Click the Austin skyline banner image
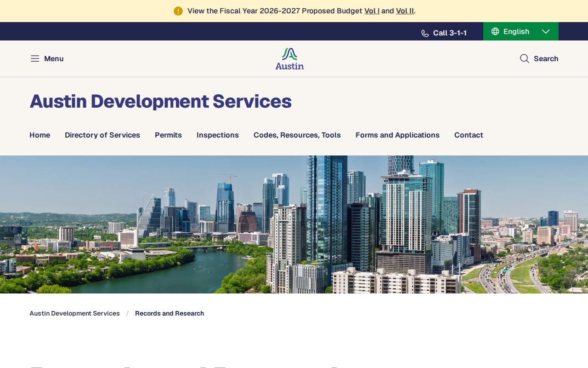This screenshot has height=368, width=588. [x=294, y=224]
